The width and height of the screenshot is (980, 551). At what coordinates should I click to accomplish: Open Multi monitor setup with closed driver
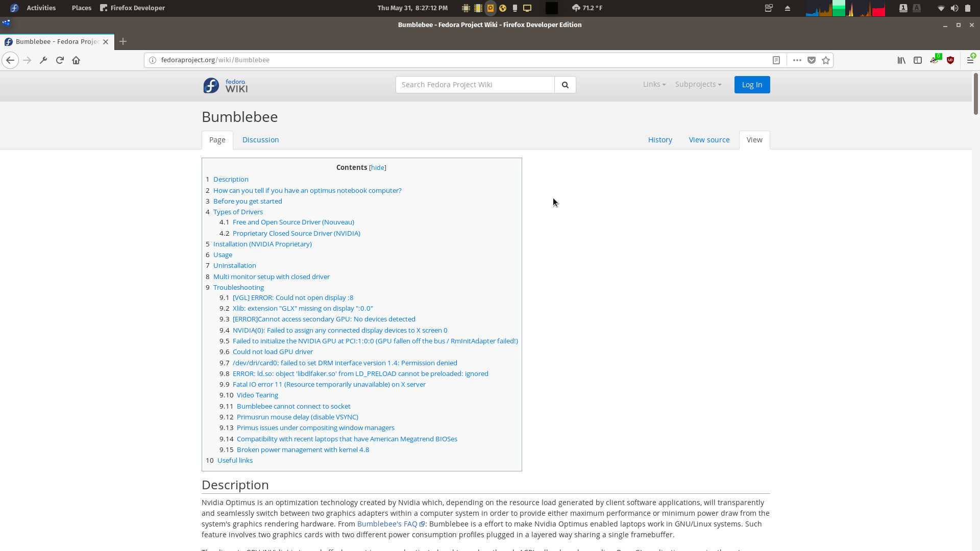(271, 277)
